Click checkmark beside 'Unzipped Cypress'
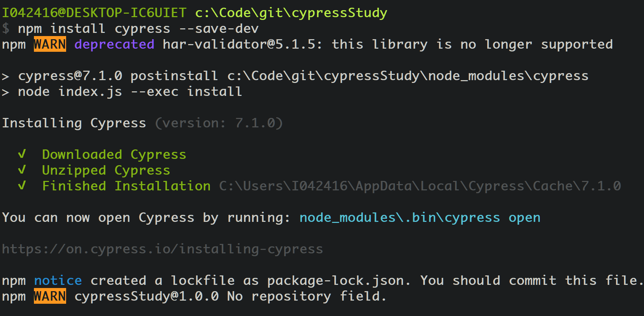This screenshot has width=644, height=316. tap(22, 170)
